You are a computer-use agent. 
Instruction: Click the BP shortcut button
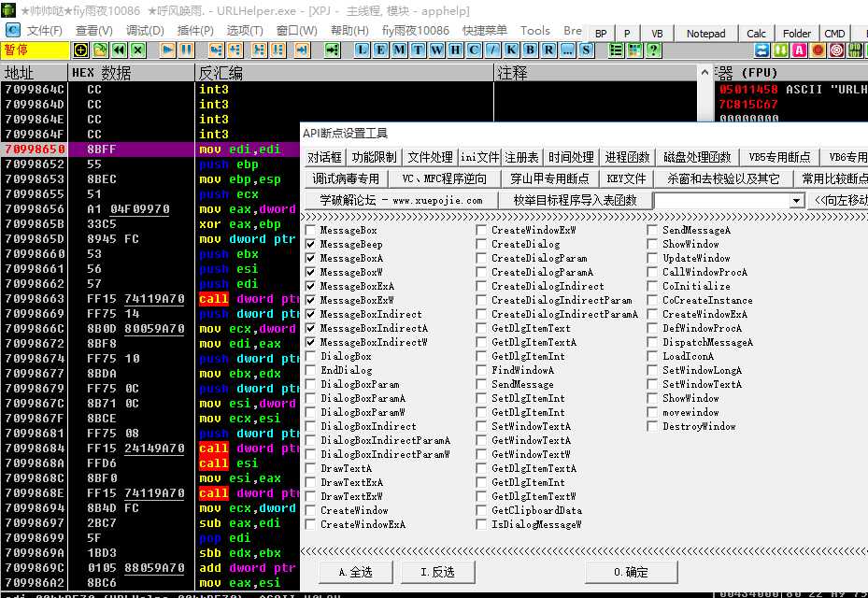[601, 34]
